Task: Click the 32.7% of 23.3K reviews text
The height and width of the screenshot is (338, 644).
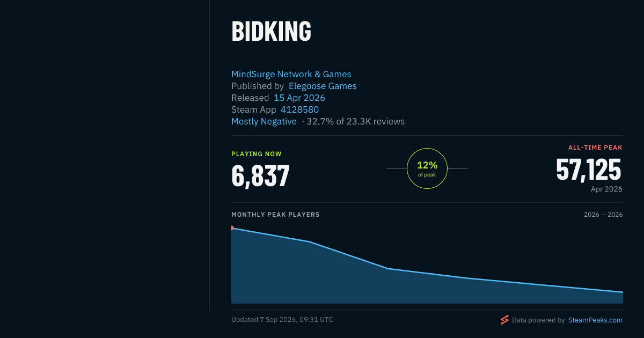Action: pyautogui.click(x=356, y=121)
